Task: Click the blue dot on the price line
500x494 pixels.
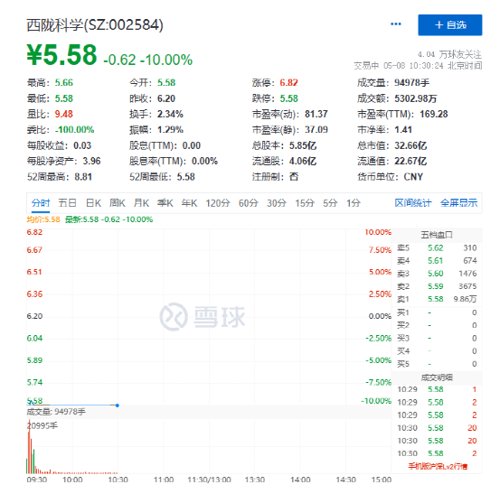Action: click(117, 405)
